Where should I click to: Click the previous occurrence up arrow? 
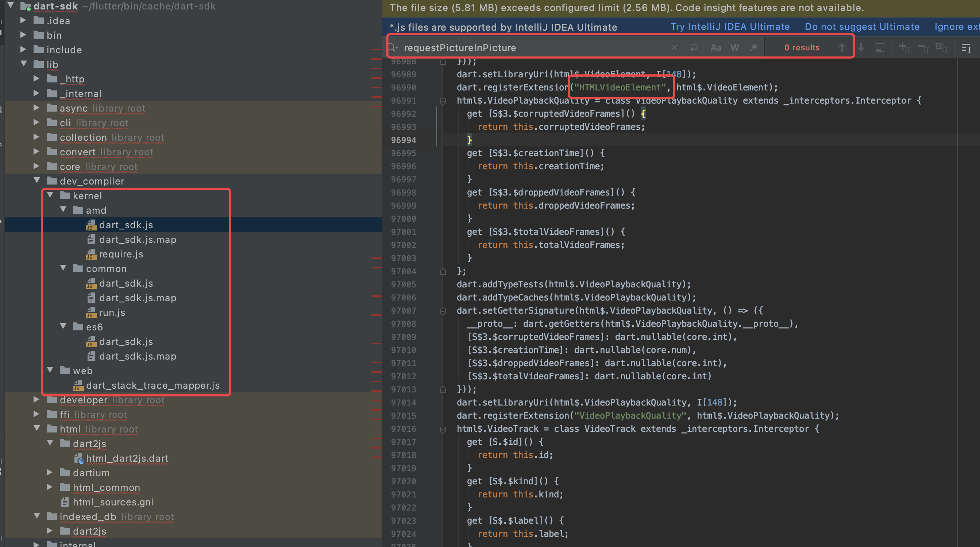click(x=842, y=47)
